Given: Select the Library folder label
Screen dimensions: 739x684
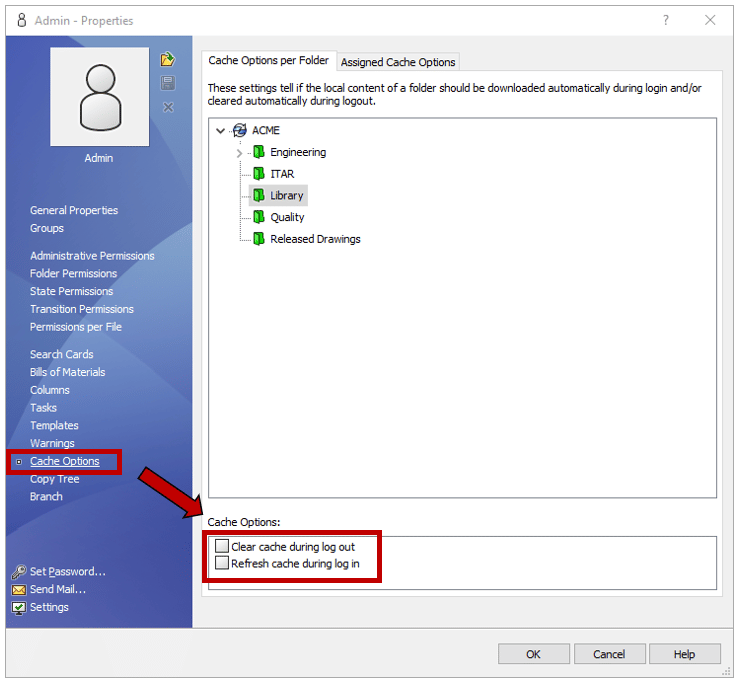Looking at the screenshot, I should [x=287, y=196].
